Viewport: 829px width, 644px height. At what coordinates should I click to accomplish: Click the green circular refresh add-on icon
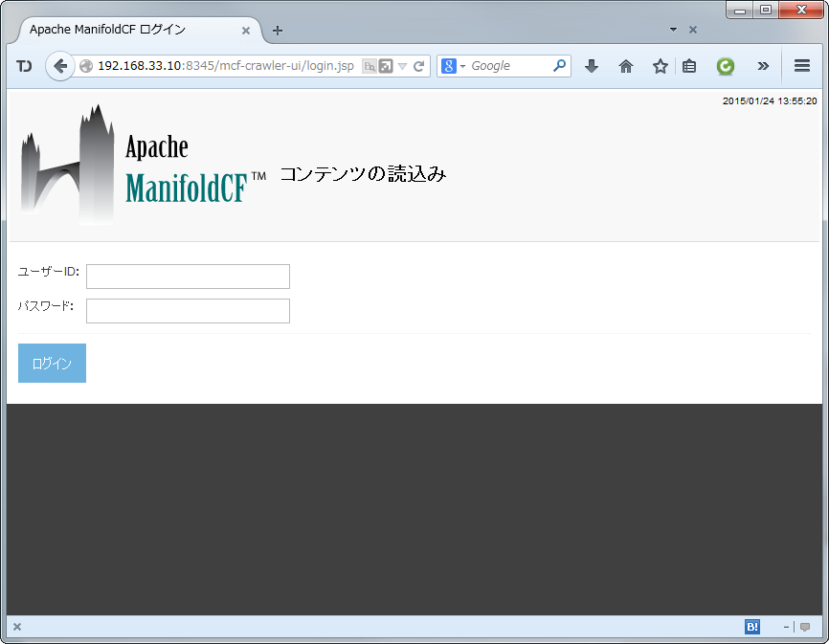(x=726, y=66)
